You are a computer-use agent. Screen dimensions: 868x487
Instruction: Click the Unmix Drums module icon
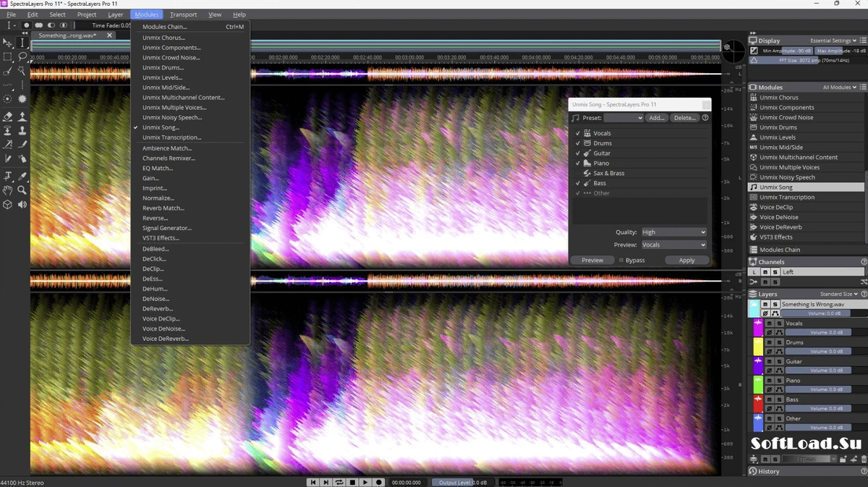(753, 127)
